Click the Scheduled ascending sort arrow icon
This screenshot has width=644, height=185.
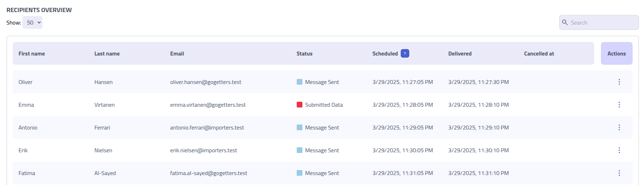pyautogui.click(x=405, y=53)
